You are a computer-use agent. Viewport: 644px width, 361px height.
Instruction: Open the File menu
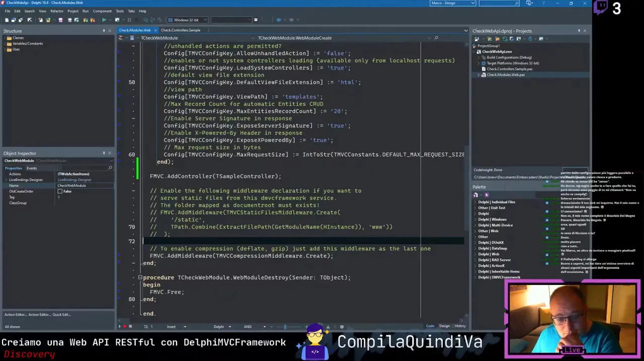tap(8, 11)
